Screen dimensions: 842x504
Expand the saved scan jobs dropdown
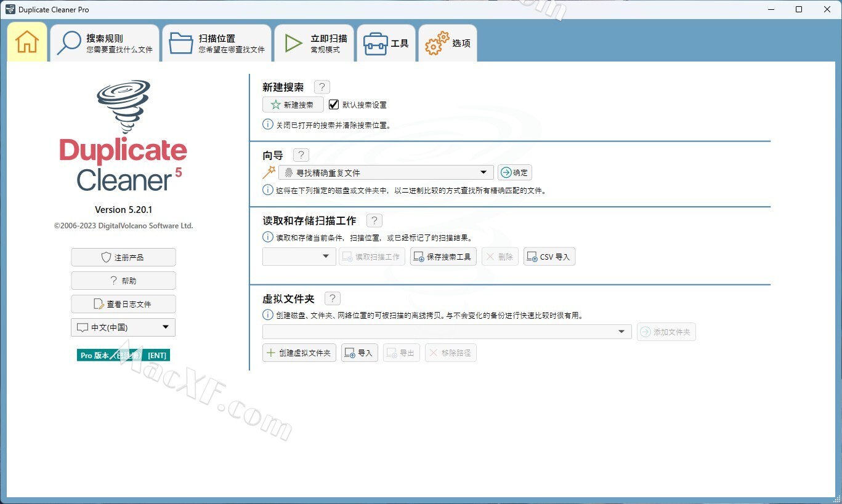pos(299,257)
